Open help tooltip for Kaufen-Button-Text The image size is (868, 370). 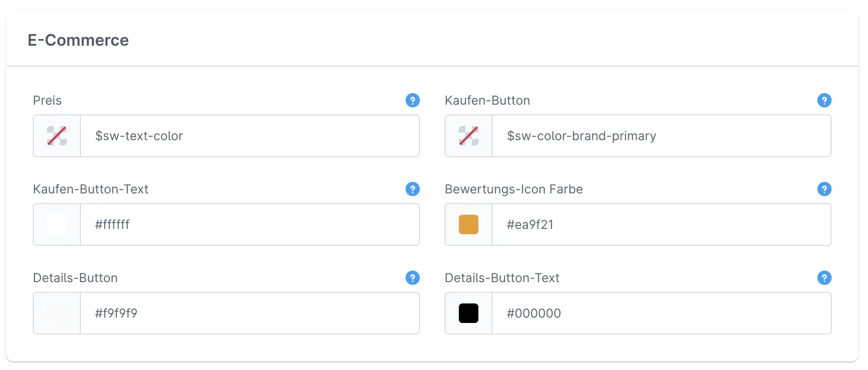(x=412, y=189)
